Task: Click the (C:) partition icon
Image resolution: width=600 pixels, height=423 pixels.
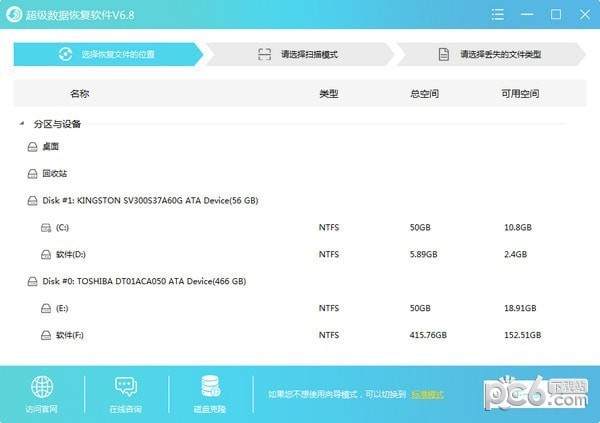Action: click(46, 228)
